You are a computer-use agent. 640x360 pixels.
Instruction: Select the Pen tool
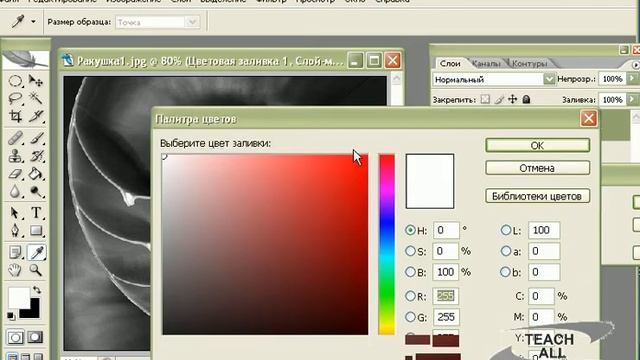[x=15, y=230]
